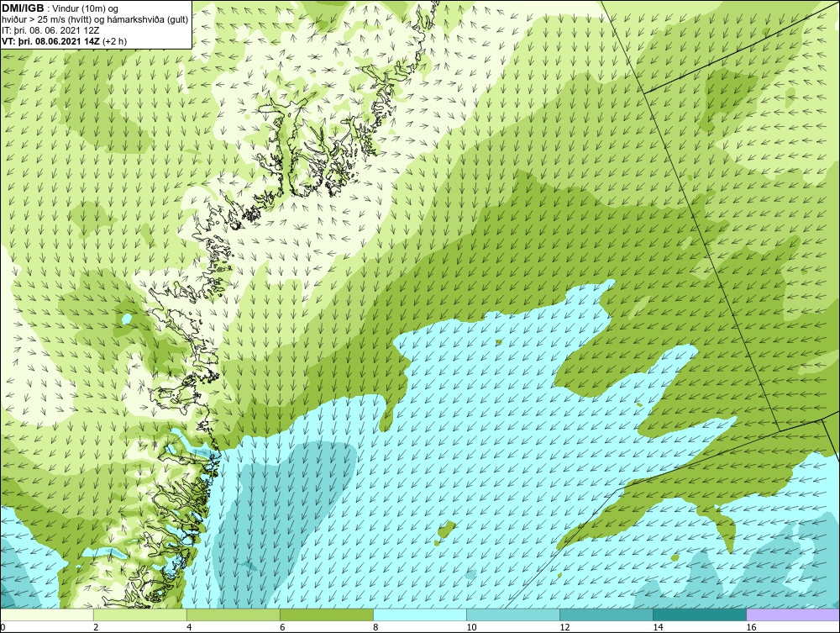Select the 0–2 m/s pale legend swatch
840x633 pixels.
pos(46,615)
